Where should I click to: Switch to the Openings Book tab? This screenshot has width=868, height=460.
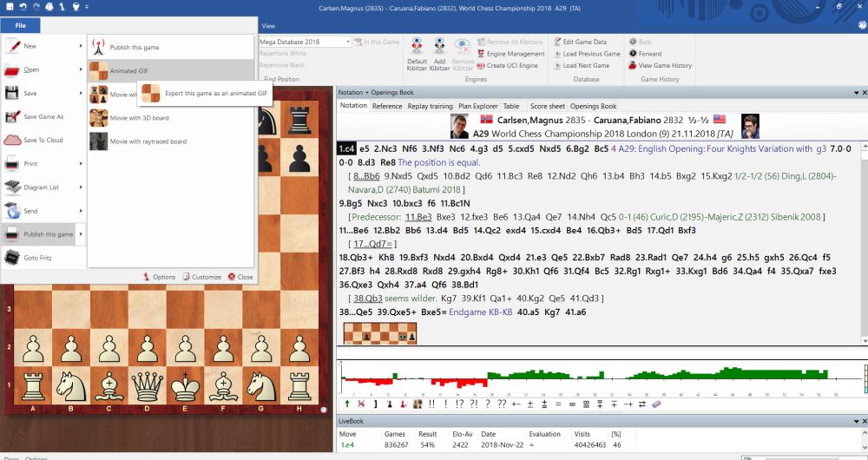(593, 106)
